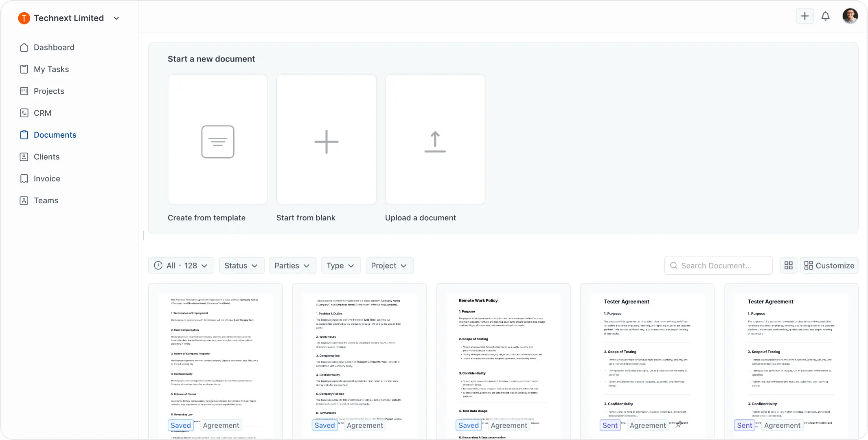Click the Dashboard home icon

click(24, 47)
